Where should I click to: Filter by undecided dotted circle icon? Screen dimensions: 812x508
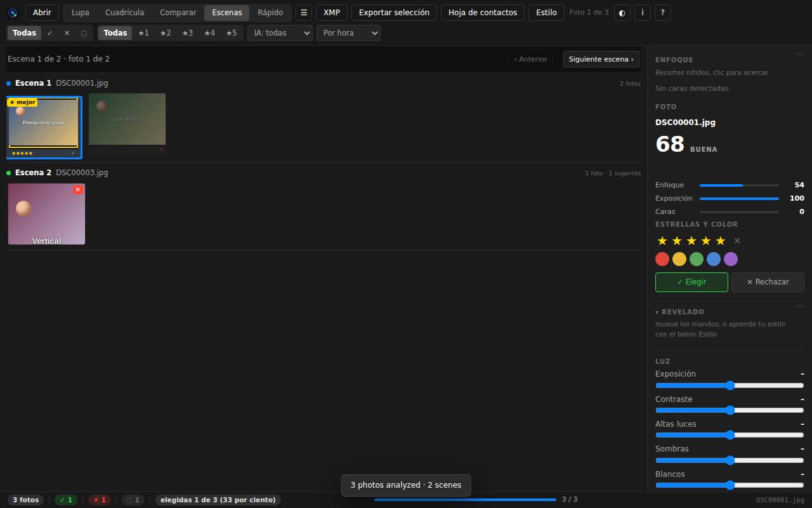click(x=84, y=33)
